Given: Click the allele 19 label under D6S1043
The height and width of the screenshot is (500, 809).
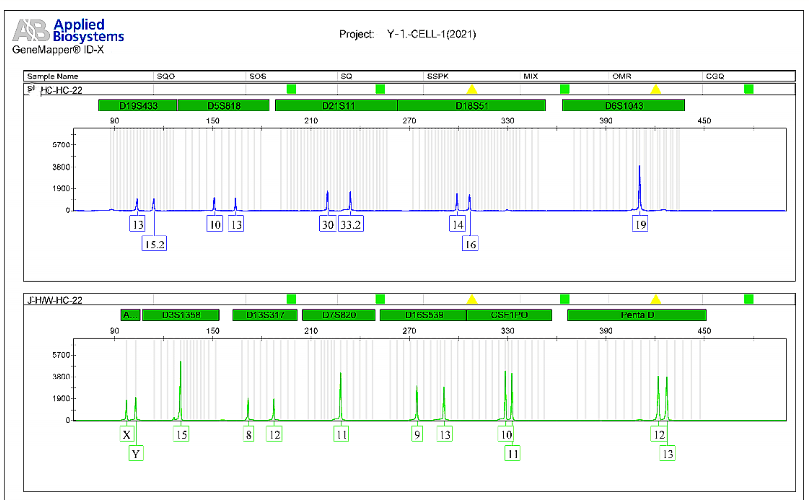Looking at the screenshot, I should click(x=640, y=226).
